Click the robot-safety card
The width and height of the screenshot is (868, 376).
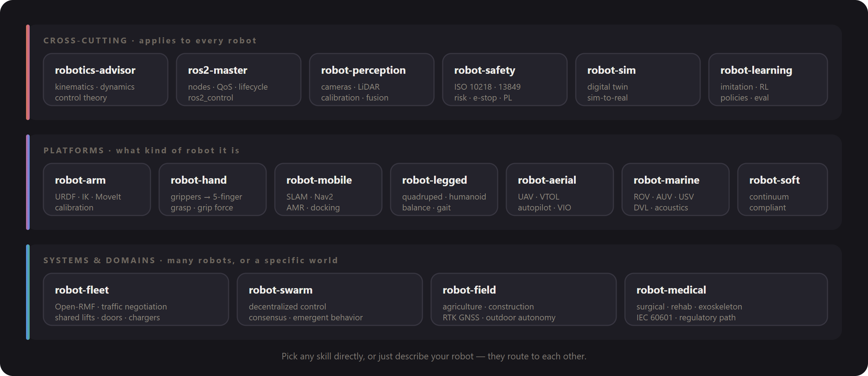click(x=505, y=80)
